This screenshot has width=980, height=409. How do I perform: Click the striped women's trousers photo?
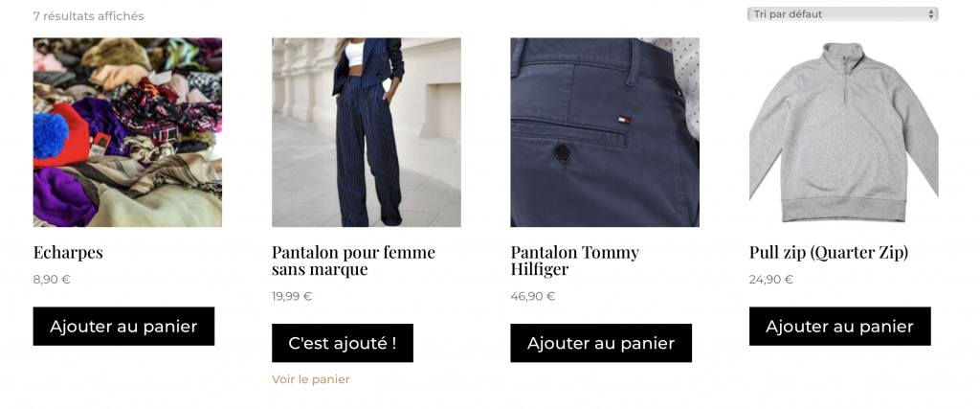pyautogui.click(x=367, y=132)
